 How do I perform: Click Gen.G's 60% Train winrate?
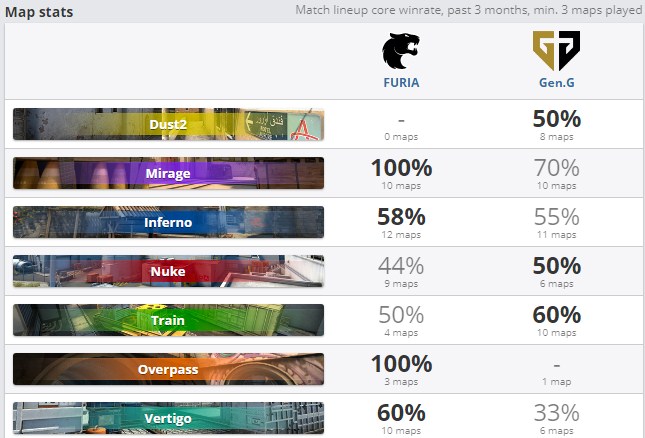(x=555, y=315)
